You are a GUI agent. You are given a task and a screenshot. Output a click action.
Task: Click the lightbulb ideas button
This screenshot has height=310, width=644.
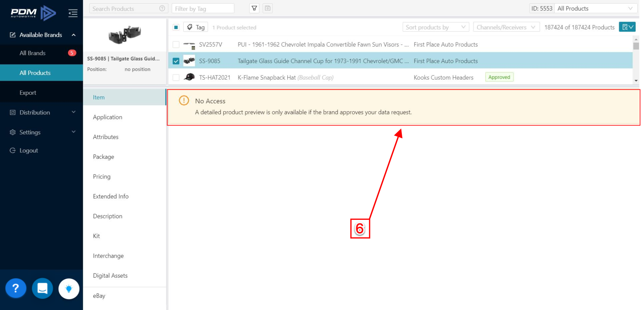coord(69,289)
